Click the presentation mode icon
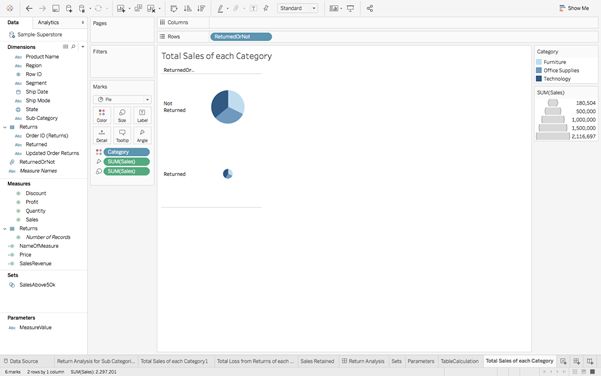601x376 pixels. point(350,8)
